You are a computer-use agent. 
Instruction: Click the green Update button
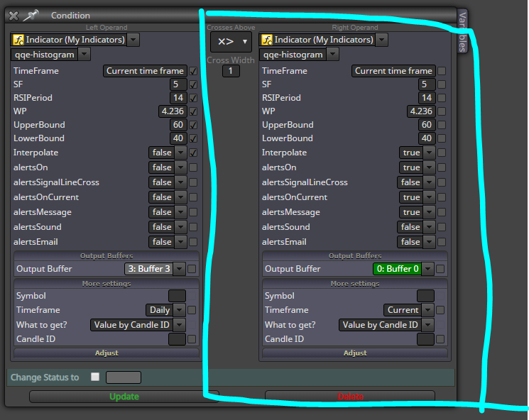click(124, 397)
